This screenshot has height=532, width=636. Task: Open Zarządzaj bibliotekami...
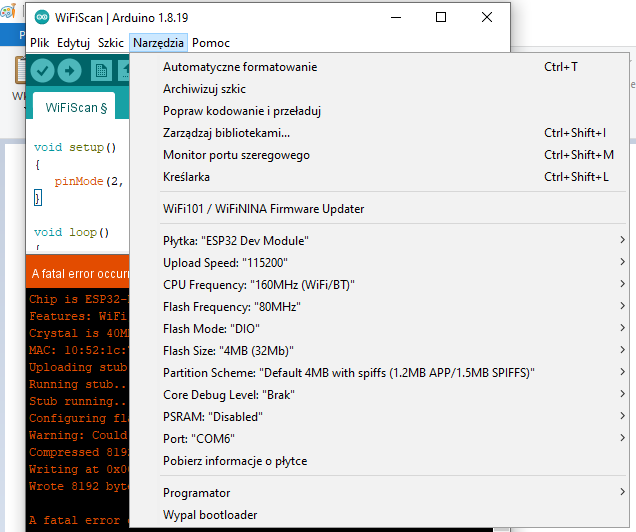coord(379,133)
